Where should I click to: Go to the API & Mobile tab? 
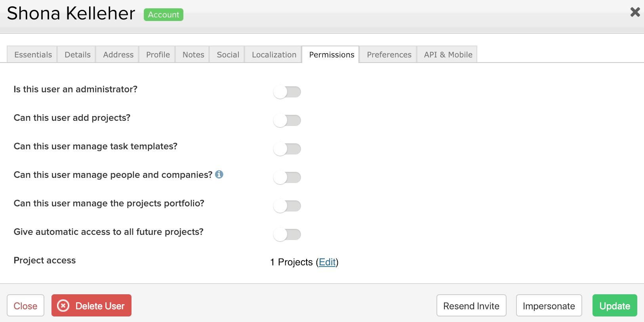tap(448, 55)
